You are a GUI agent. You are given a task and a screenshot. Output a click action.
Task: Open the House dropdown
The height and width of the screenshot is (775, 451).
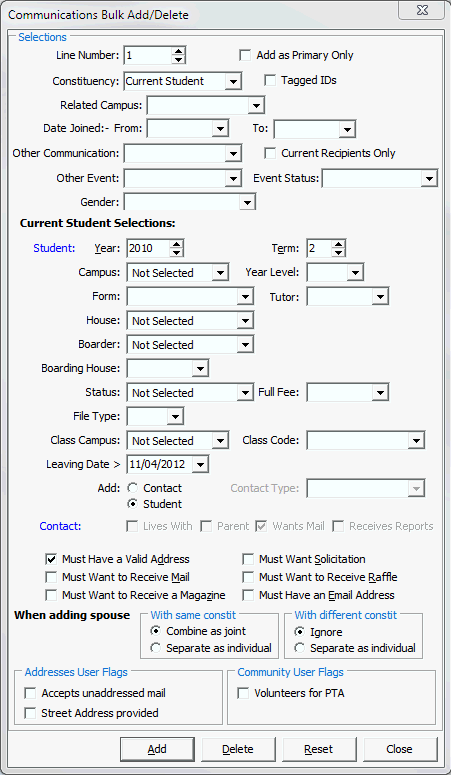tap(245, 321)
